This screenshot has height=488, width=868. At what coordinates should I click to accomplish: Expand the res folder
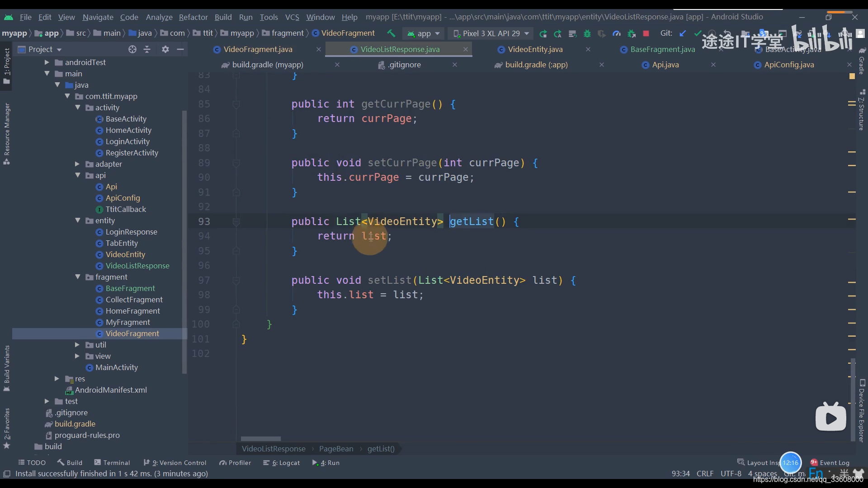tap(57, 379)
